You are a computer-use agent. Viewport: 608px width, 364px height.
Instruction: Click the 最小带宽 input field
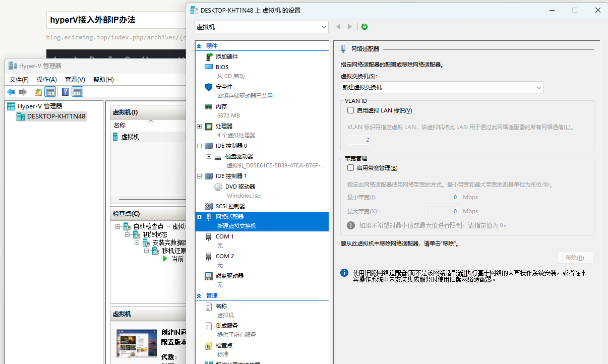tap(442, 197)
